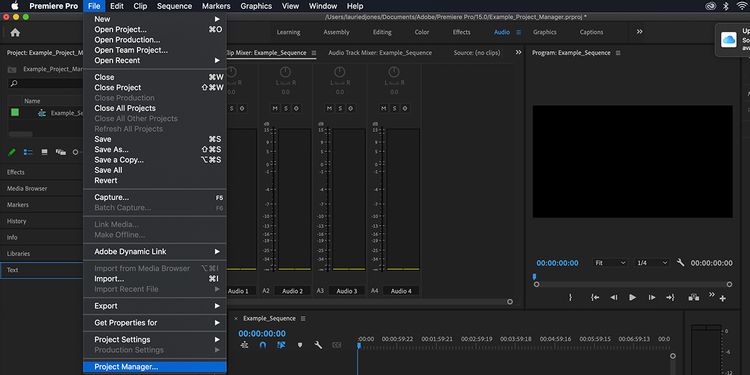Click the Go to In point icon
This screenshot has width=750, height=375.
pyautogui.click(x=595, y=298)
